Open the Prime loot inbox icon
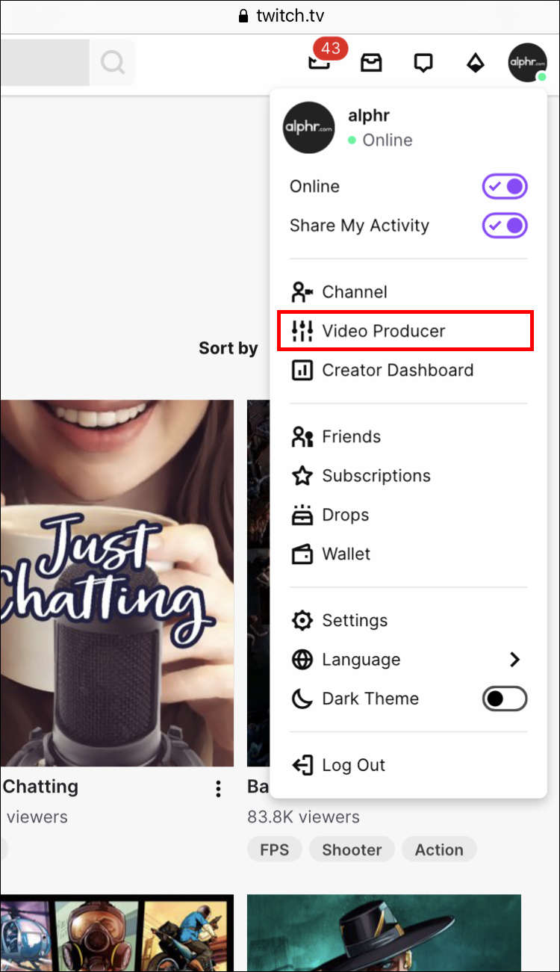560x972 pixels. coord(371,63)
